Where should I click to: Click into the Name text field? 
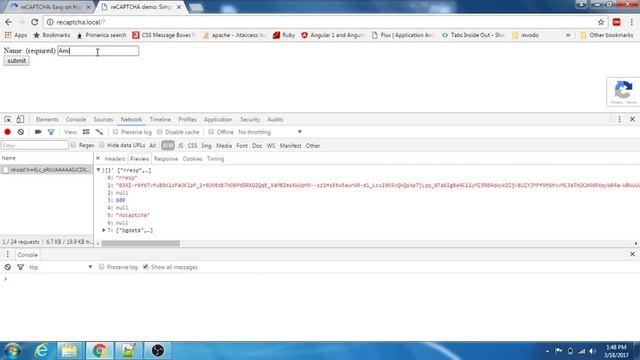(98, 51)
